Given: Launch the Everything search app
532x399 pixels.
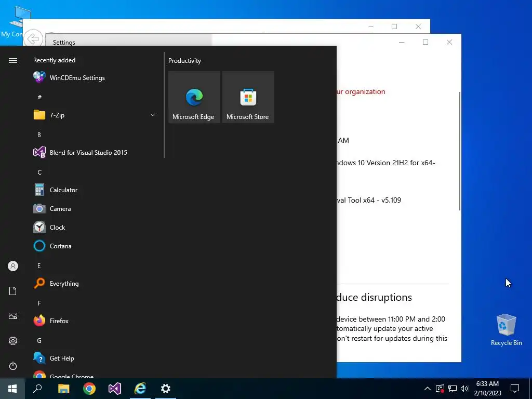Looking at the screenshot, I should [95, 283].
